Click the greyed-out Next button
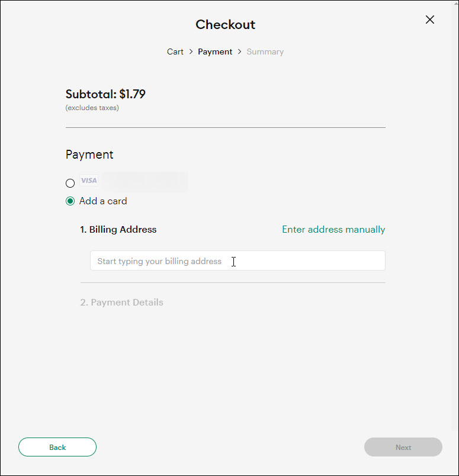Viewport: 459px width, 476px height. click(403, 447)
